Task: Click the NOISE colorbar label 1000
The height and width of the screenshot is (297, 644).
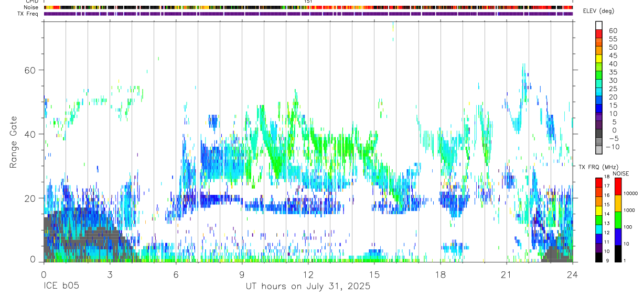Action: (629, 210)
